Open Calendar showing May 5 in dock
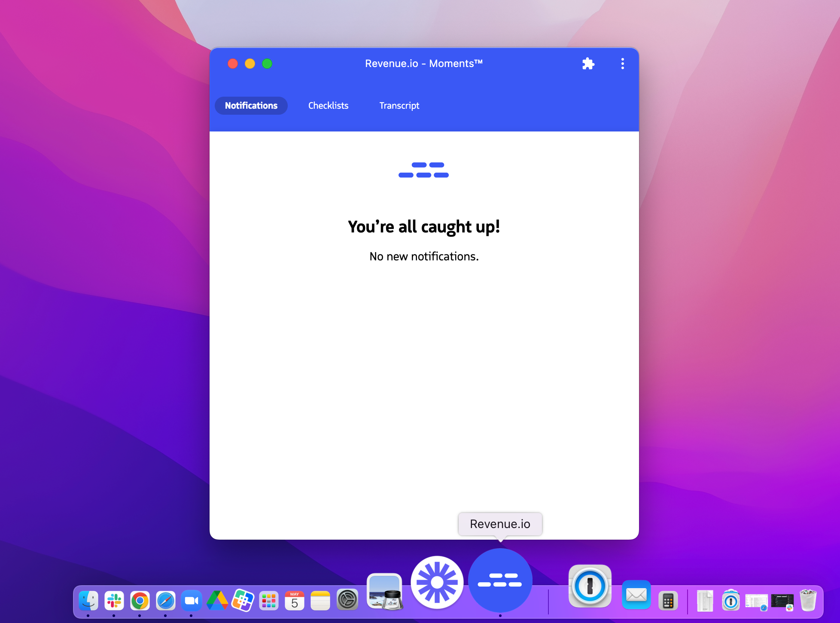This screenshot has width=840, height=623. [x=295, y=600]
